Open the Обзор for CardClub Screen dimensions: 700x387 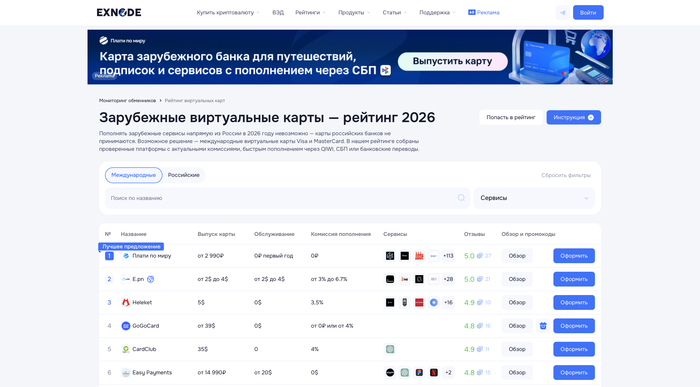(x=517, y=349)
